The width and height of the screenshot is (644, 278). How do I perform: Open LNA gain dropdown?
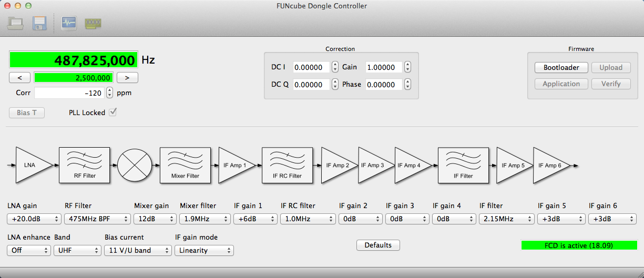pos(34,219)
